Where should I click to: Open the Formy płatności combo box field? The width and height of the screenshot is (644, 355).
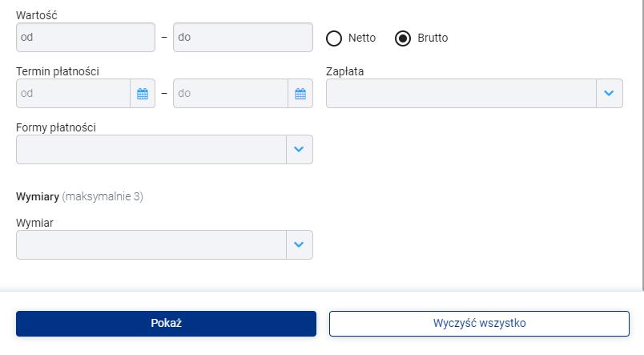pos(151,150)
